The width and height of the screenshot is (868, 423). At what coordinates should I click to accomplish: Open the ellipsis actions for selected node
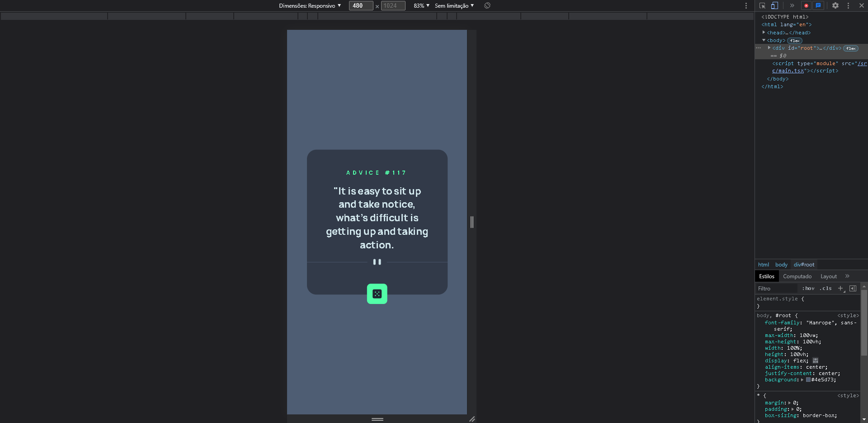[x=759, y=48]
